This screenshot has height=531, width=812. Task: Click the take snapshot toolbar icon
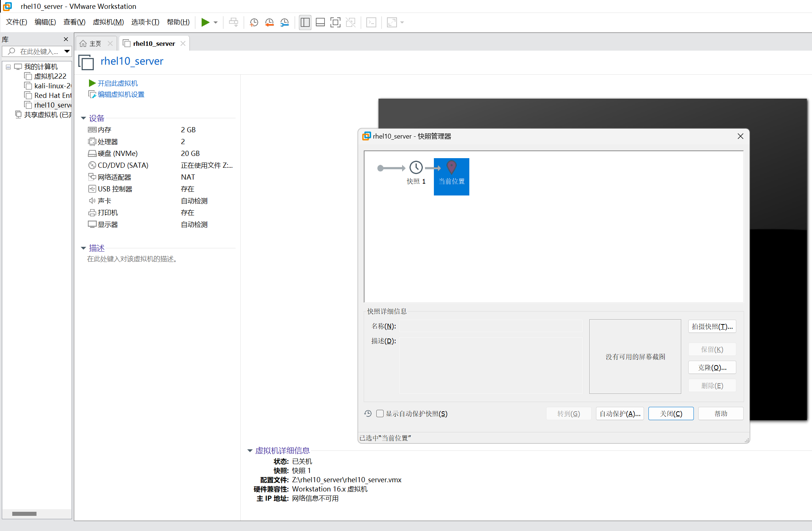click(x=254, y=23)
